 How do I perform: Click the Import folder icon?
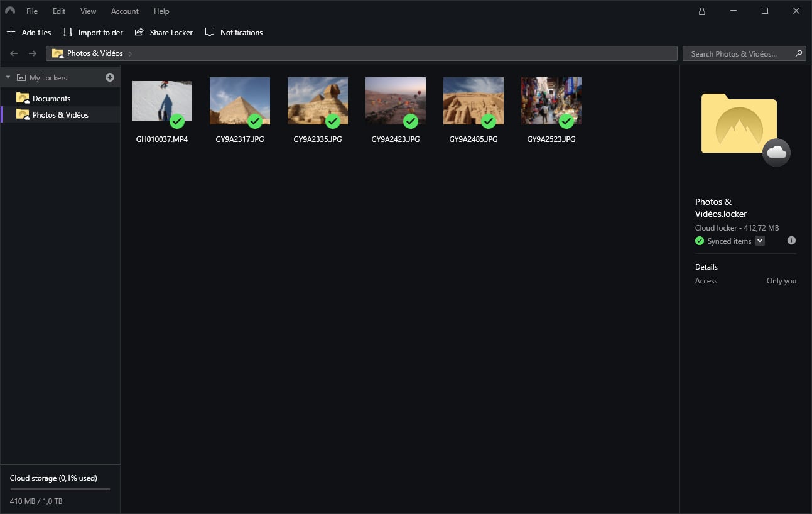click(x=68, y=32)
